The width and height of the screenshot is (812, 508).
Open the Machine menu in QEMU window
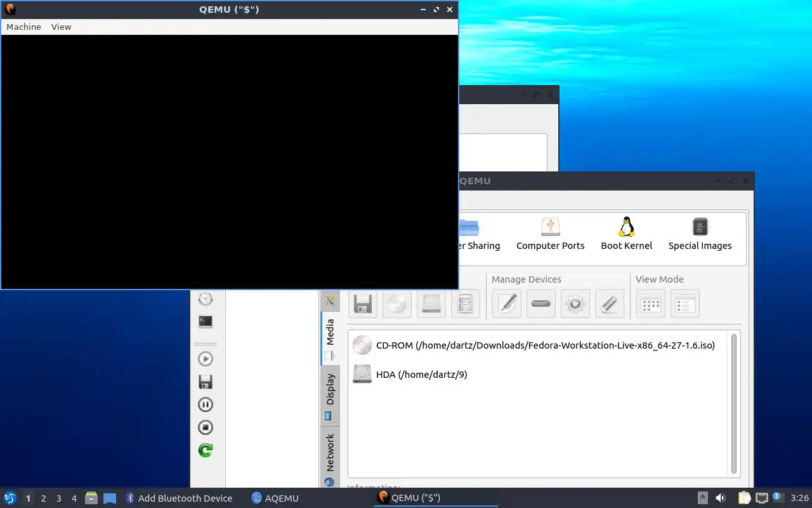[23, 27]
